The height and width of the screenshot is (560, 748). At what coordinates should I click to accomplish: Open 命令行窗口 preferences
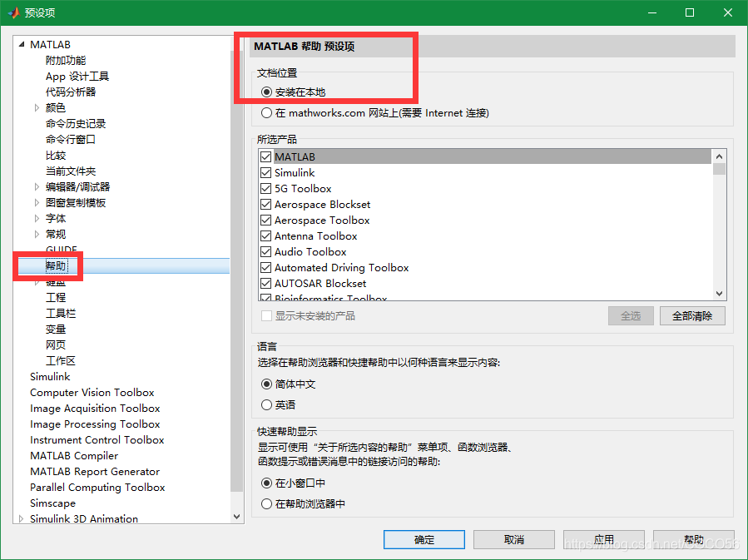coord(71,139)
